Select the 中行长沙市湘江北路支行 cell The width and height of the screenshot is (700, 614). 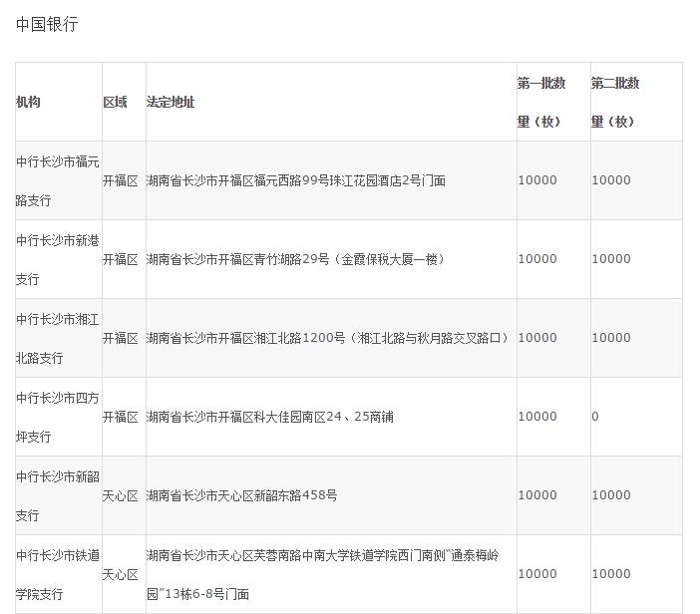(x=58, y=338)
